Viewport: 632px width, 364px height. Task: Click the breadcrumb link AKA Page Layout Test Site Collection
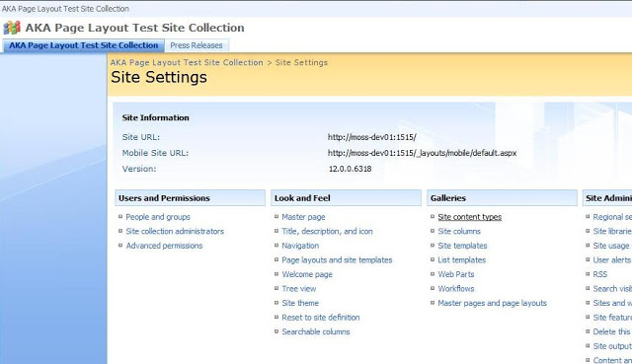pyautogui.click(x=187, y=62)
